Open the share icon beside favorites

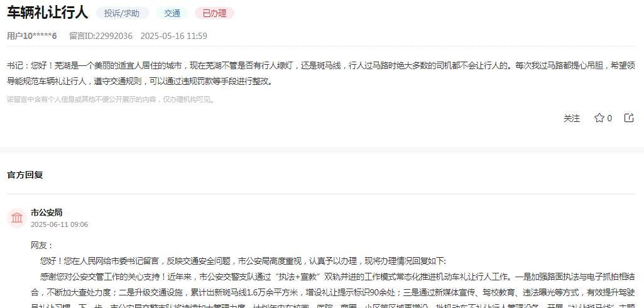629,118
